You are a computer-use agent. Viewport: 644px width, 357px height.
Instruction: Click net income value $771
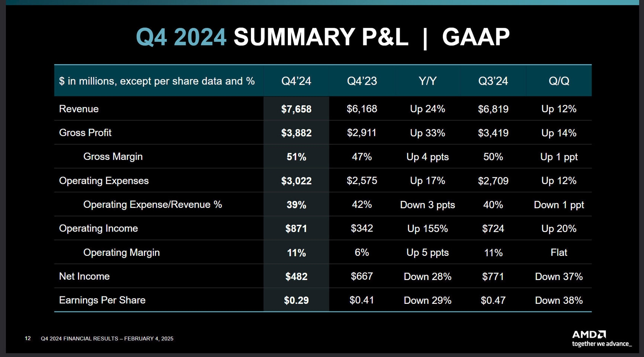[x=493, y=276]
